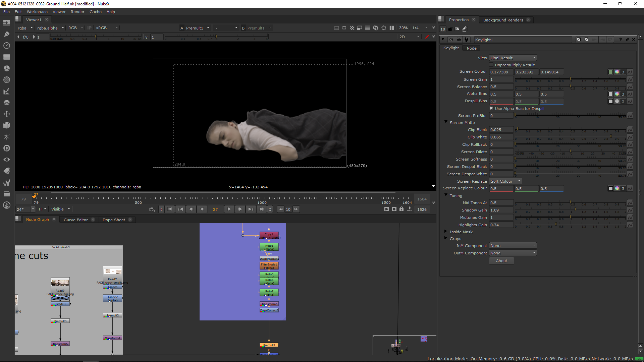Viewport: 644px width, 362px height.
Task: Open the Render menu
Action: (x=77, y=12)
